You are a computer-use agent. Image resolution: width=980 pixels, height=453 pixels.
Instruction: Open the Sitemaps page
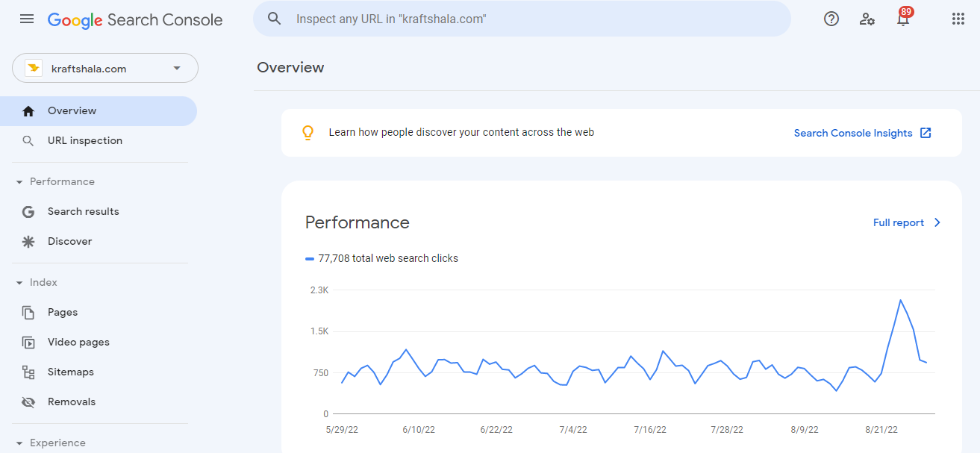tap(99, 372)
